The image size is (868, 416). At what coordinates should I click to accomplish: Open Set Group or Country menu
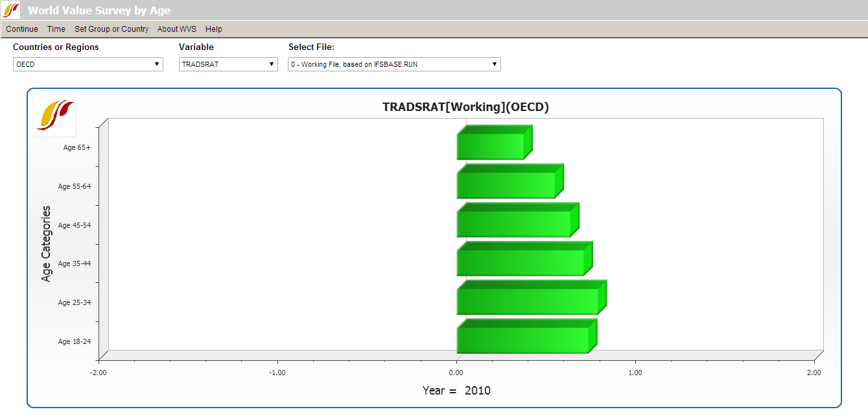tap(111, 29)
